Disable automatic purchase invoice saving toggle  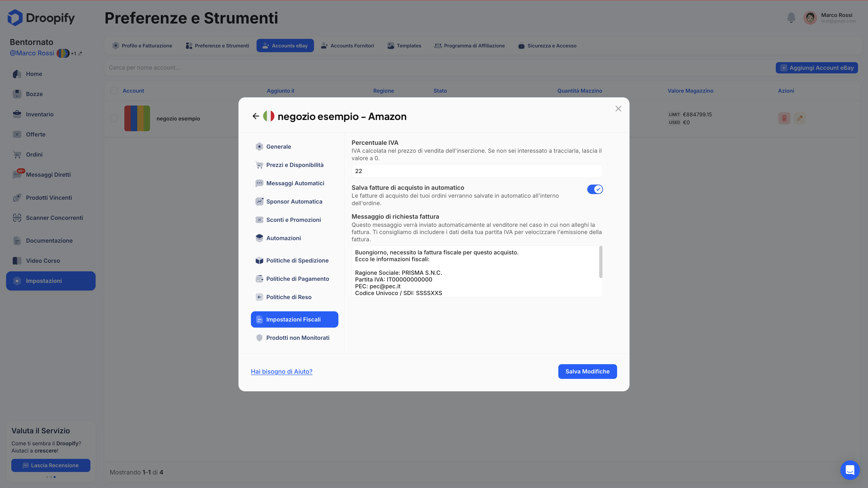(x=595, y=189)
